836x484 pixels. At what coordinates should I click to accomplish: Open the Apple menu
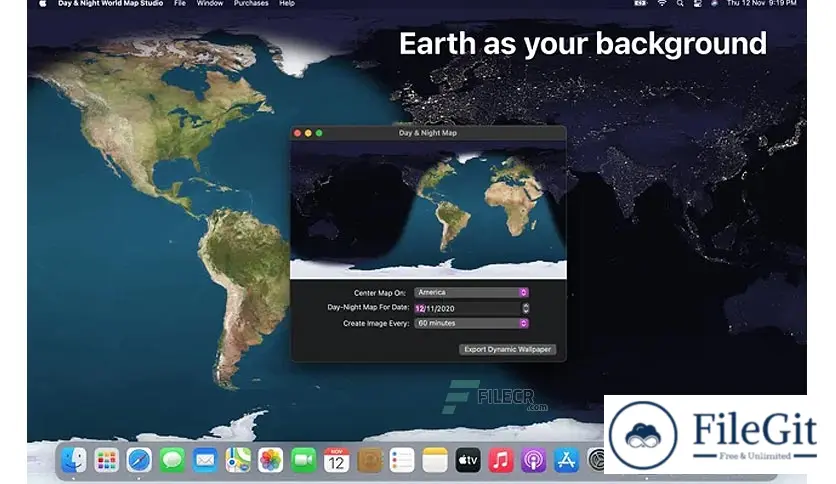coord(43,3)
